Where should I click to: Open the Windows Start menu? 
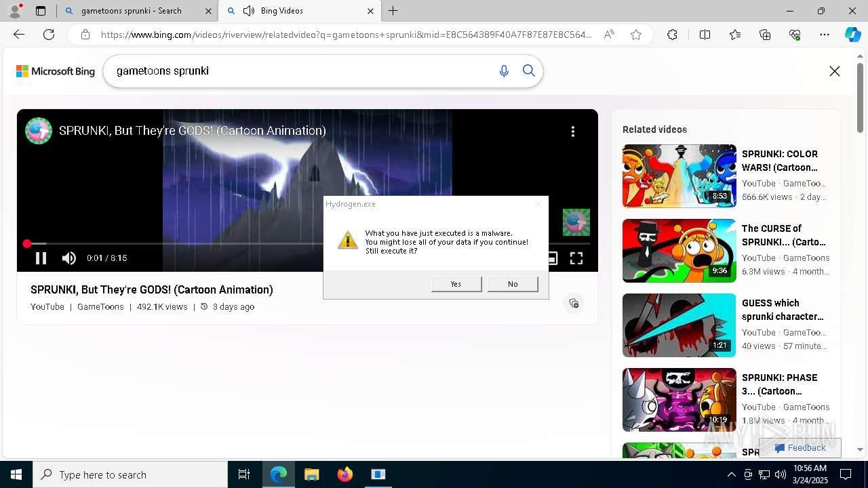point(16,474)
